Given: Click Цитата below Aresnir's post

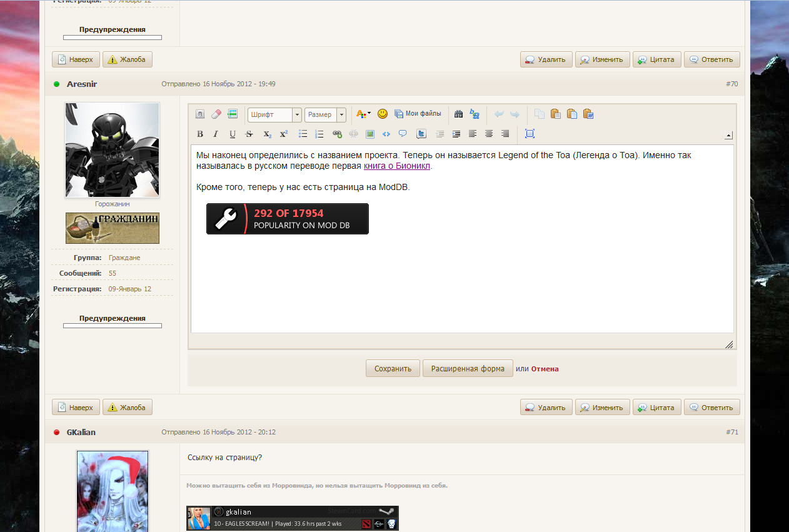Looking at the screenshot, I should click(657, 408).
